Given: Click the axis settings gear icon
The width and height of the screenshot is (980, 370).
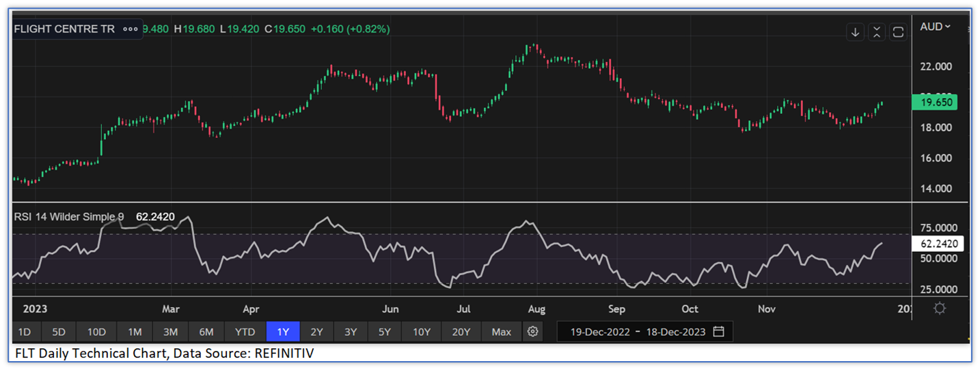Looking at the screenshot, I should click(x=940, y=309).
